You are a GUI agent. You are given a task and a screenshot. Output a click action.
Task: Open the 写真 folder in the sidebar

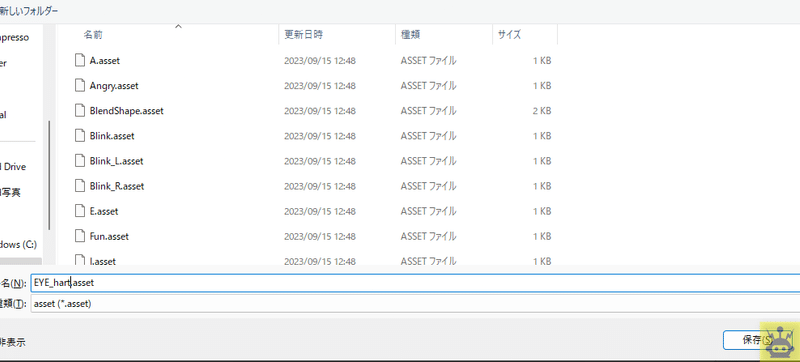[x=10, y=193]
